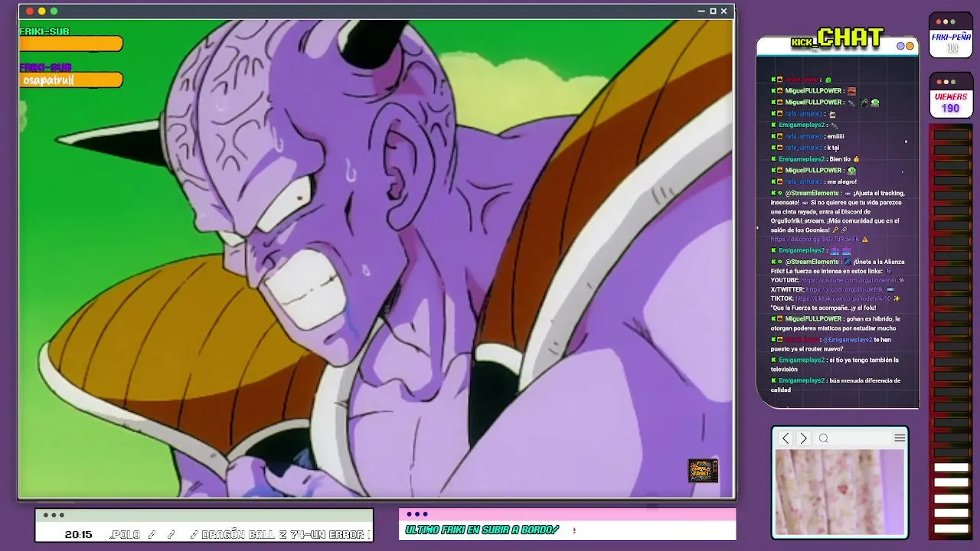Click the money bag emoji after 'Bien tío'
Image resolution: width=980 pixels, height=551 pixels.
point(856,159)
